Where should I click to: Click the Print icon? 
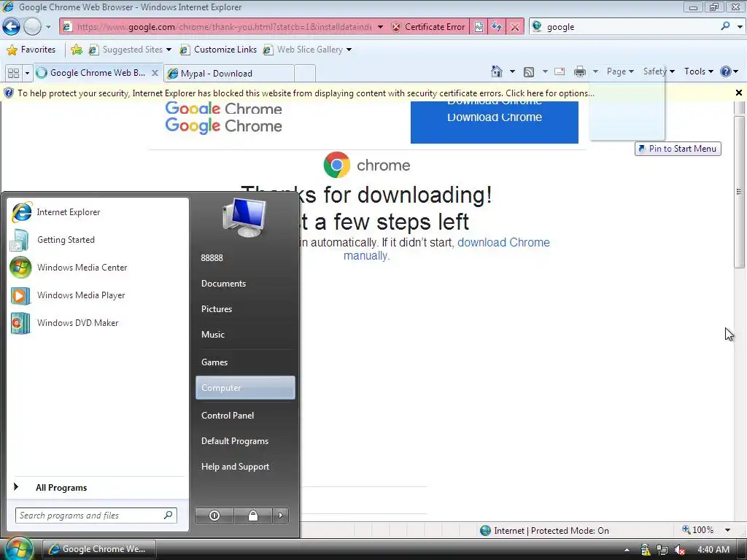click(580, 71)
